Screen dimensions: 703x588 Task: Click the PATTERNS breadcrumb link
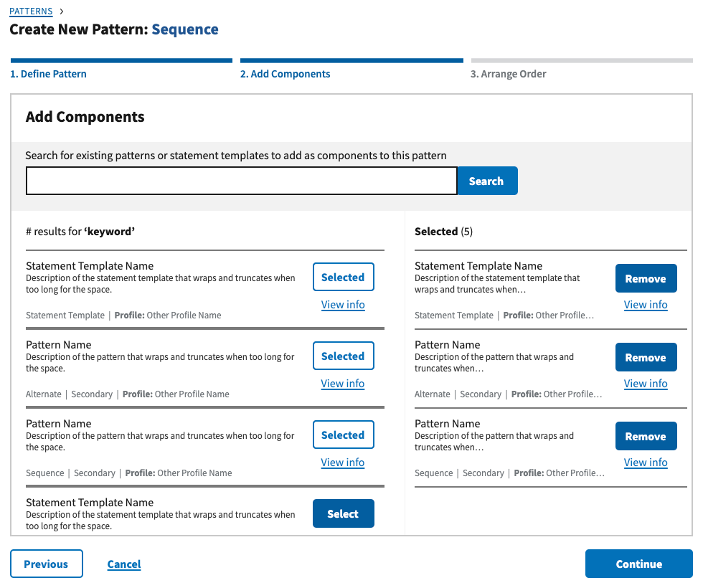pos(31,11)
